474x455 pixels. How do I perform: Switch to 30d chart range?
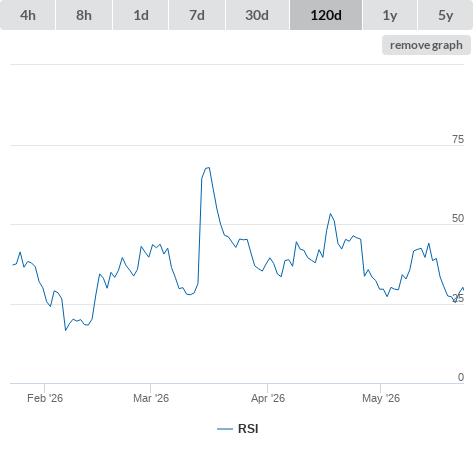click(x=257, y=15)
